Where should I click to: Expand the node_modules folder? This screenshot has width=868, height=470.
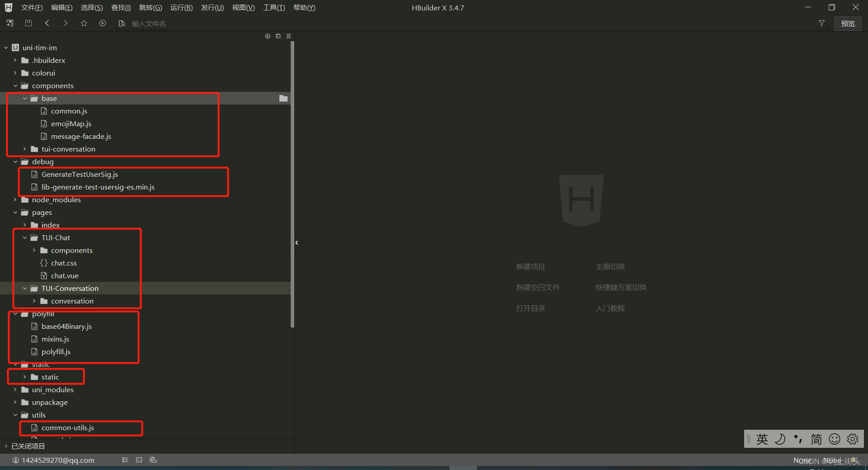15,199
